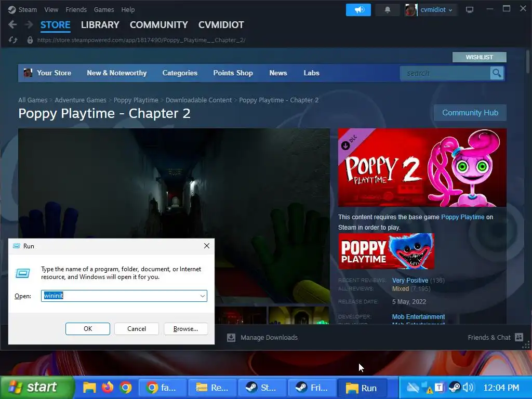This screenshot has height=399, width=532.
Task: Open the Mob Entertainment developer link
Action: click(418, 316)
